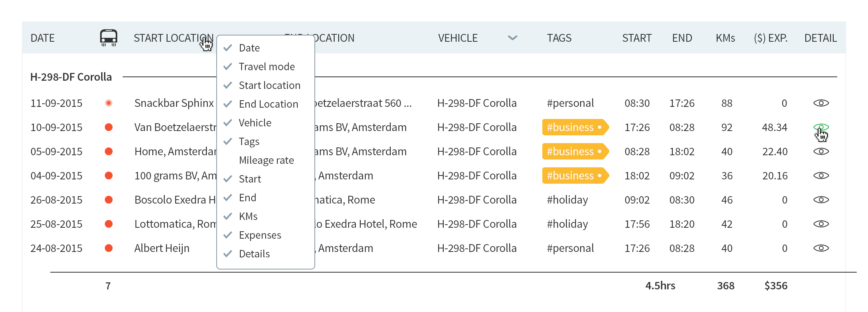Open the 10-09-2015 #business tag selector
Viewport: 868px width, 312px height.
tap(575, 127)
